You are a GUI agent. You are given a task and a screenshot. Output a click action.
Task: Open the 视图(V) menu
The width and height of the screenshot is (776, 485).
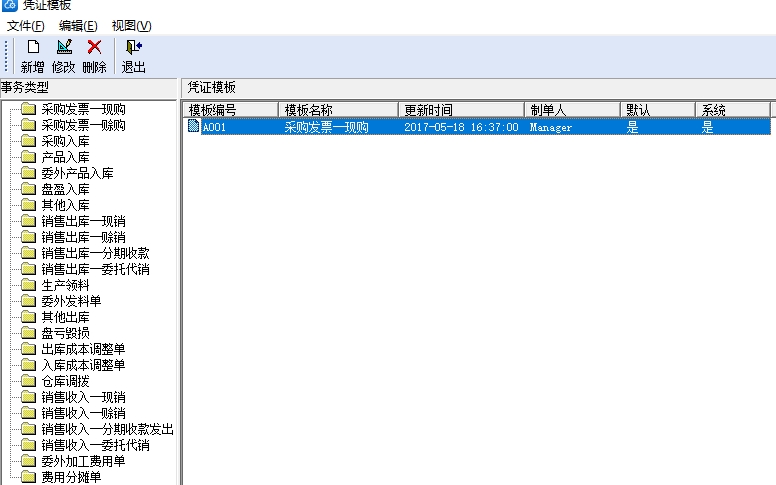(131, 26)
